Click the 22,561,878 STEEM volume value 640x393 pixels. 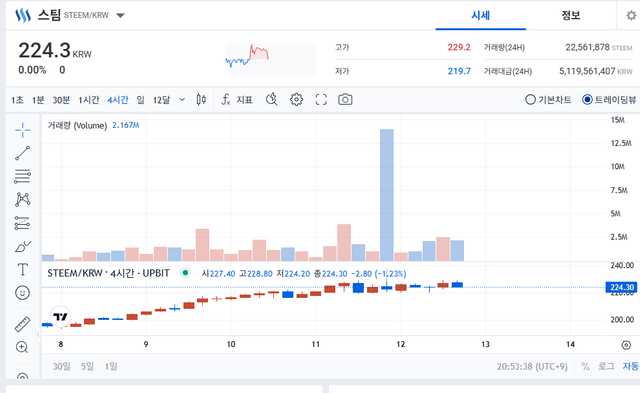598,47
